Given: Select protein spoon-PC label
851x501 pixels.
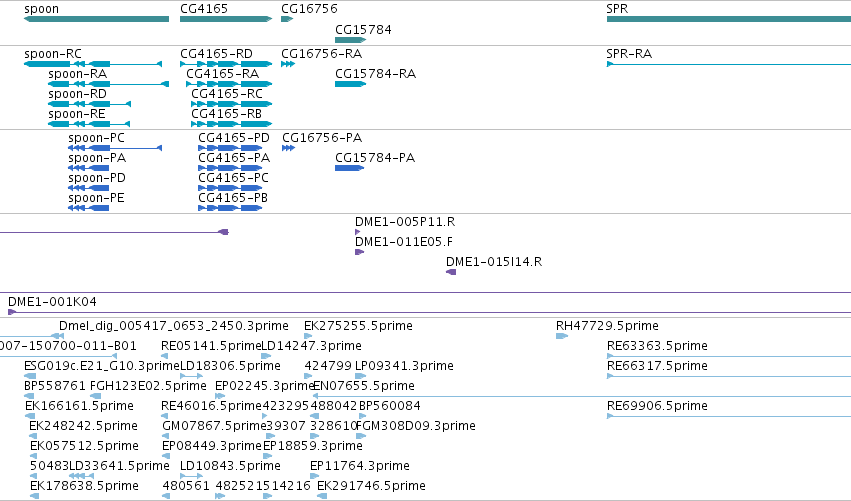Looking at the screenshot, I should [97, 138].
